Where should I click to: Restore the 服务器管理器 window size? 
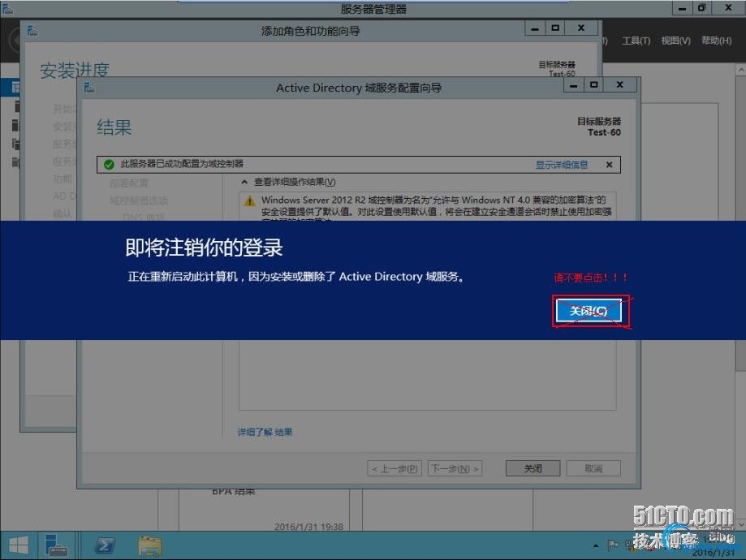(702, 8)
